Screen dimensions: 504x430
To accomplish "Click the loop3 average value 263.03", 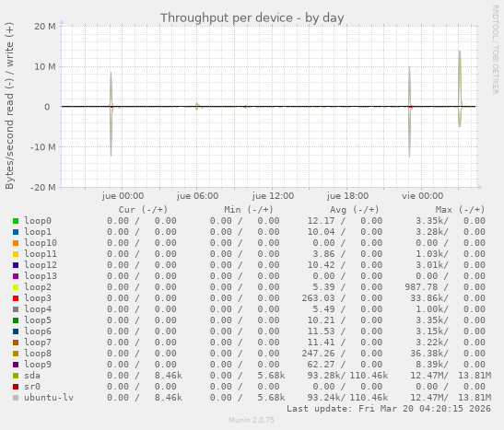I will pos(318,298).
